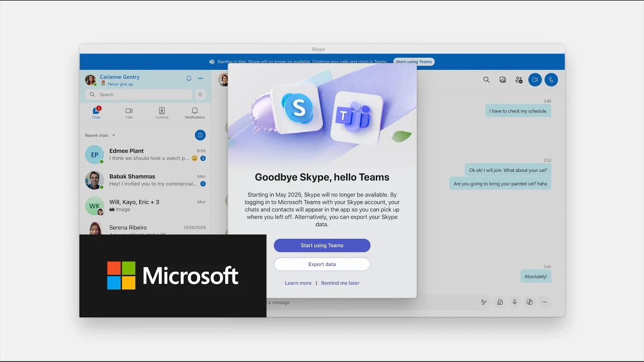Open group chat Will, Kayo, Eric + 3
The image size is (644, 362).
(145, 206)
